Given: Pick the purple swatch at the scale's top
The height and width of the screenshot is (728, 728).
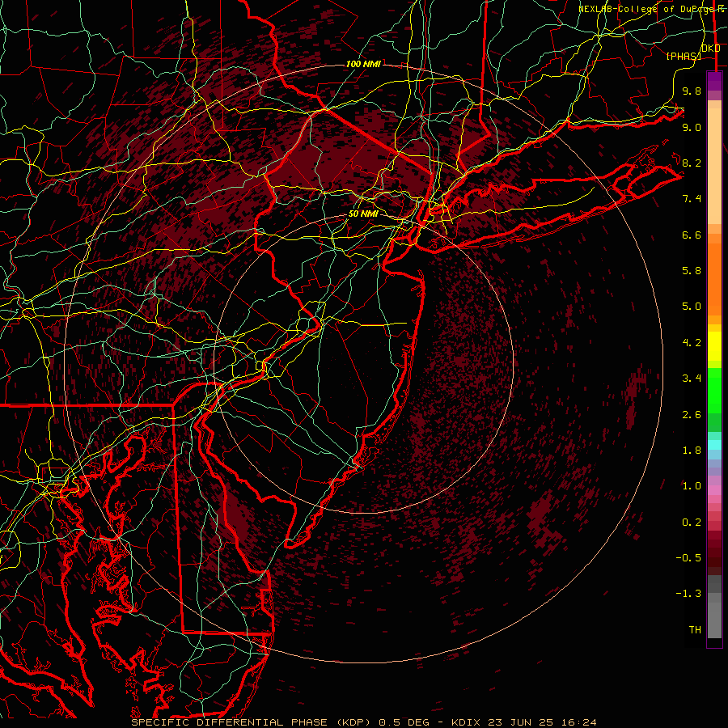Looking at the screenshot, I should tap(714, 81).
